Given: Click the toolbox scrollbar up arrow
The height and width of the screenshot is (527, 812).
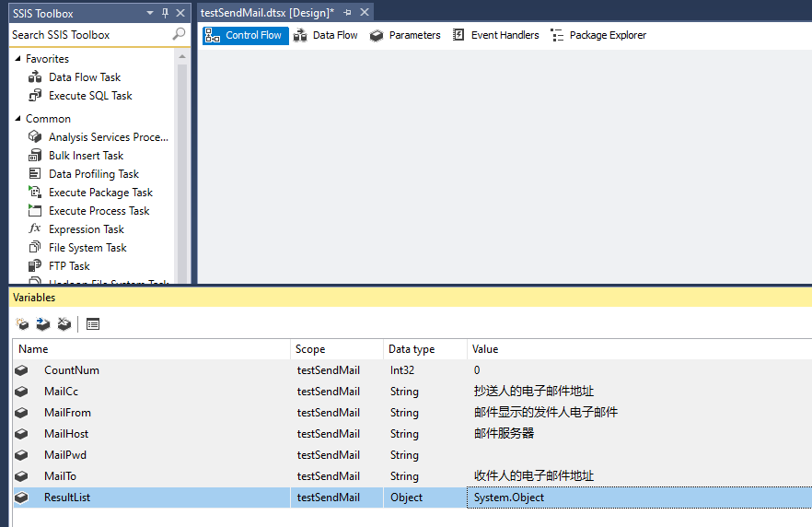Looking at the screenshot, I should (x=181, y=56).
